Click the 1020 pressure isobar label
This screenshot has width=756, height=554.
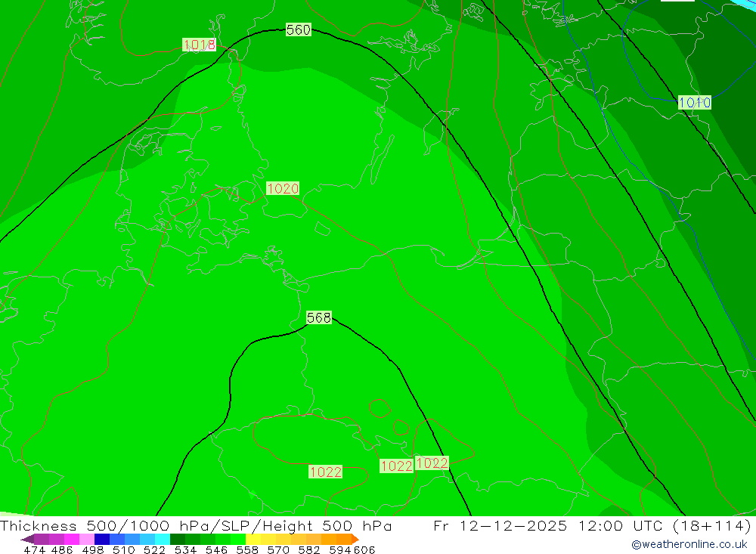[283, 188]
